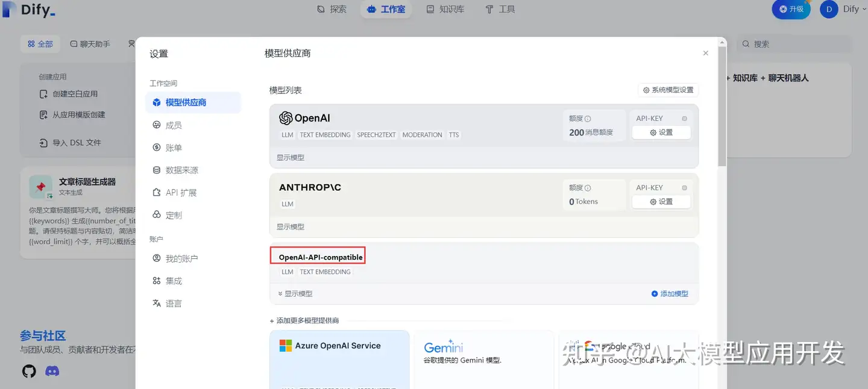The height and width of the screenshot is (389, 868).
Task: Select the Azure OpenAI Service provider card
Action: click(339, 359)
